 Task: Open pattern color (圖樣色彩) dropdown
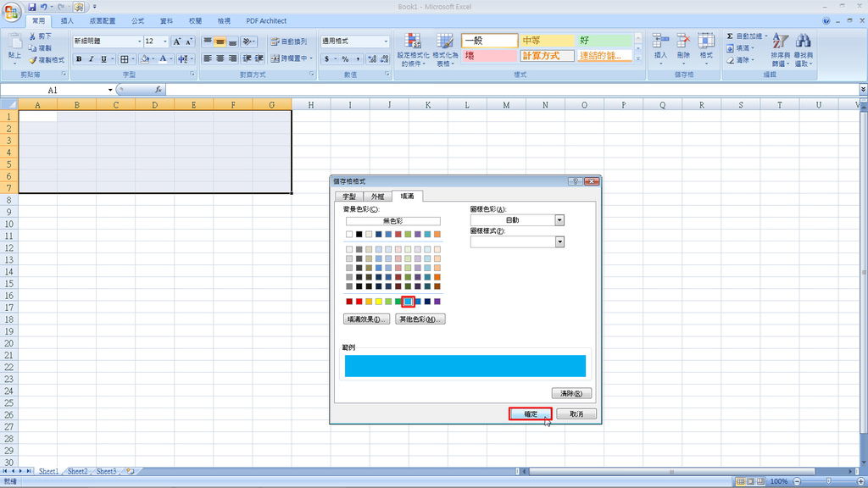click(559, 220)
